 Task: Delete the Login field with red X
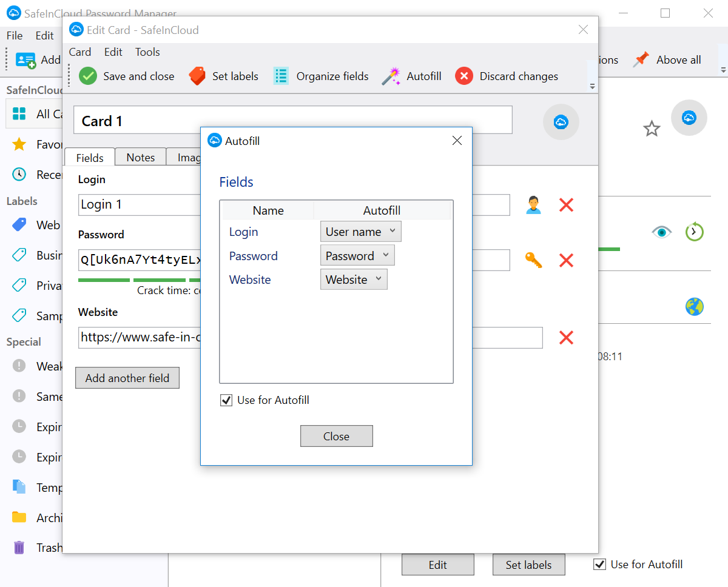pos(566,205)
